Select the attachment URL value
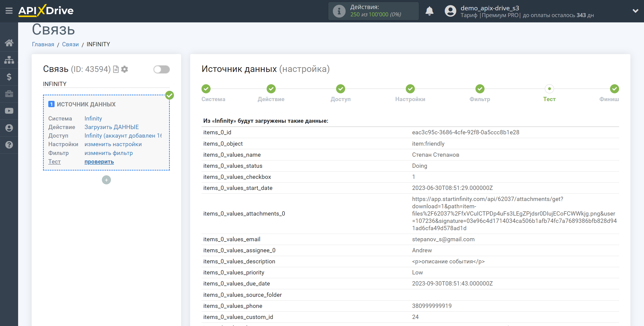644x326 pixels. (514, 214)
